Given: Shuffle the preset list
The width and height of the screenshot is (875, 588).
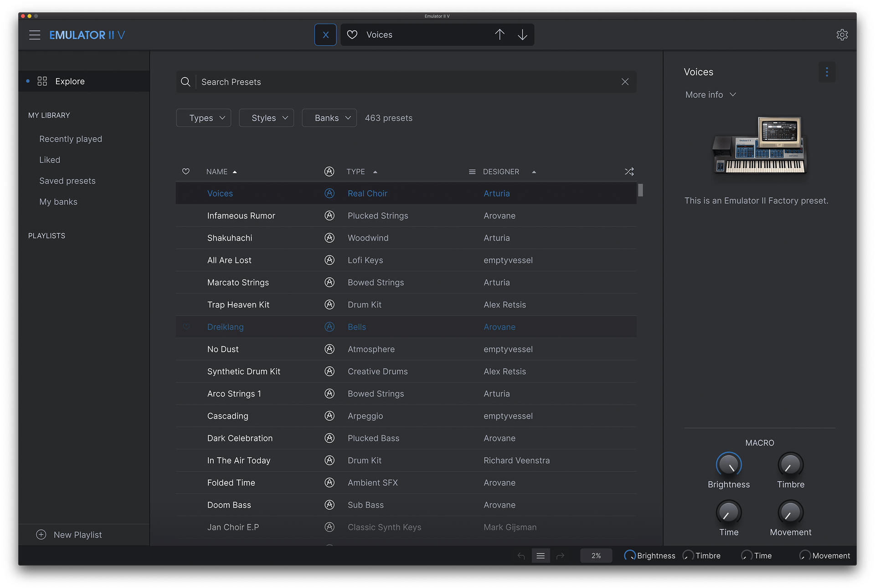Looking at the screenshot, I should (x=629, y=172).
